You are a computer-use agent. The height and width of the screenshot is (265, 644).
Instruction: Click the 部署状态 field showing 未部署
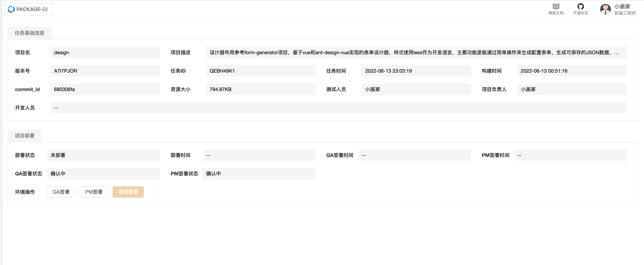103,155
